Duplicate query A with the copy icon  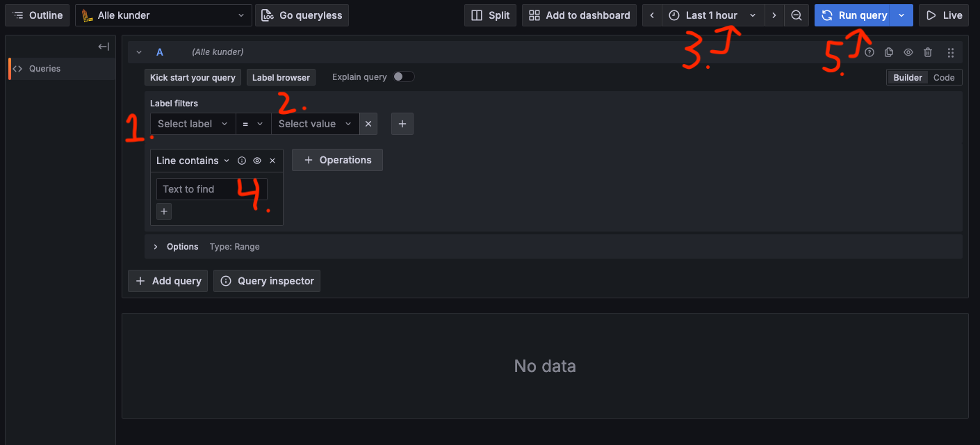889,52
